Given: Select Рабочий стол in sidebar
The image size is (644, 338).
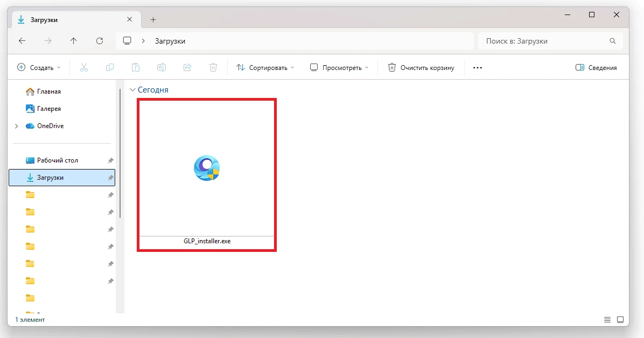Looking at the screenshot, I should point(57,160).
